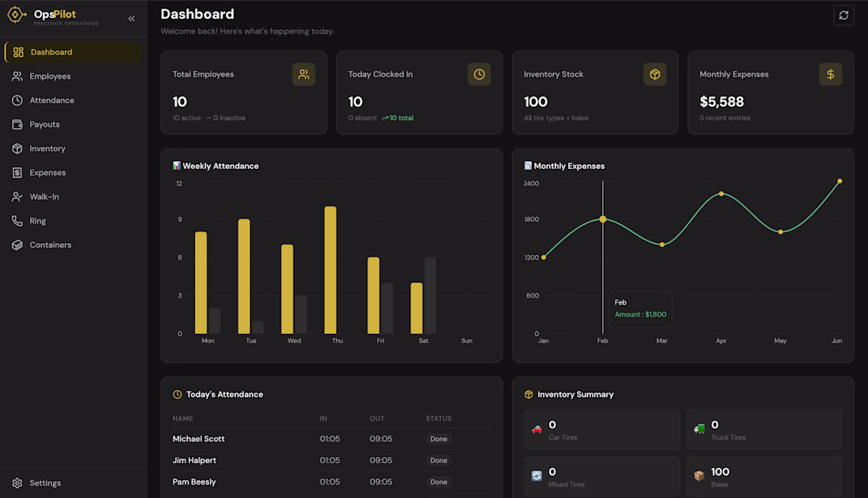Image resolution: width=868 pixels, height=498 pixels.
Task: Click the Car Tires car icon
Action: click(x=537, y=429)
